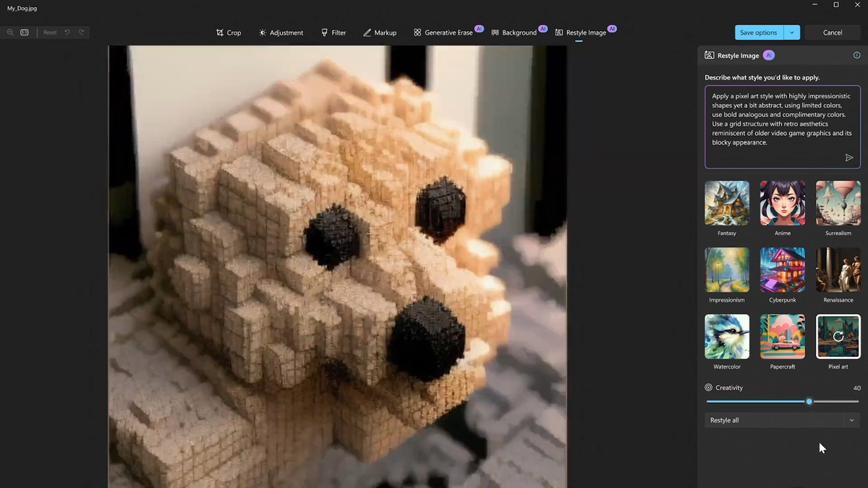
Task: Click the Creativity target icon
Action: (709, 388)
